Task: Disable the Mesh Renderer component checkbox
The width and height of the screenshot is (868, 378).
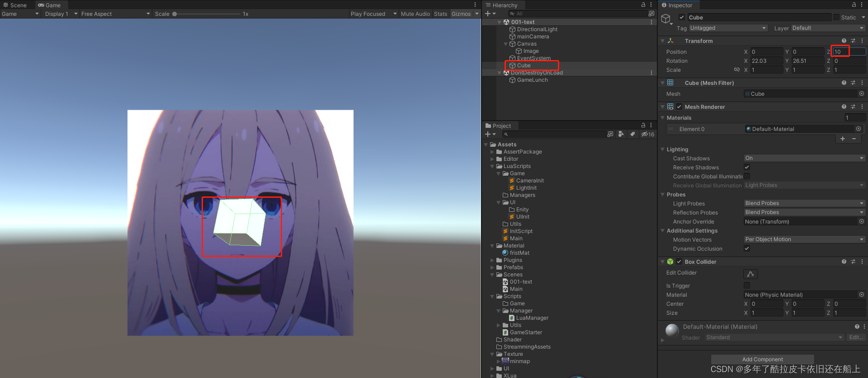Action: 679,107
